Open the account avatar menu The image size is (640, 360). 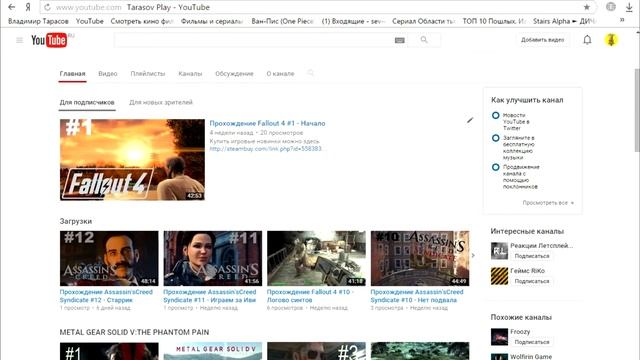click(x=611, y=40)
